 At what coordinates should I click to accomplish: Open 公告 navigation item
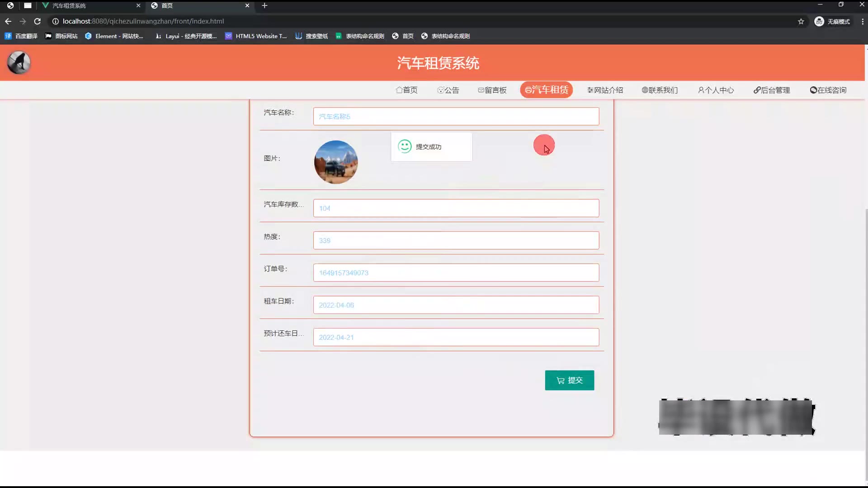pos(448,90)
